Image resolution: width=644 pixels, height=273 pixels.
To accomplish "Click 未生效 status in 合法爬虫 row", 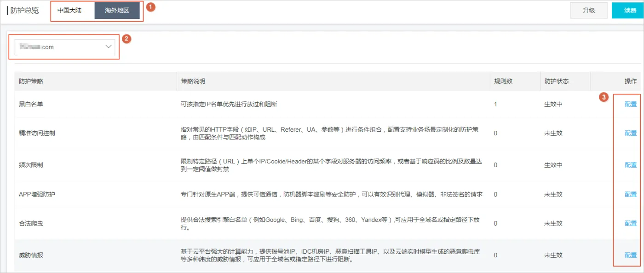I will (553, 223).
